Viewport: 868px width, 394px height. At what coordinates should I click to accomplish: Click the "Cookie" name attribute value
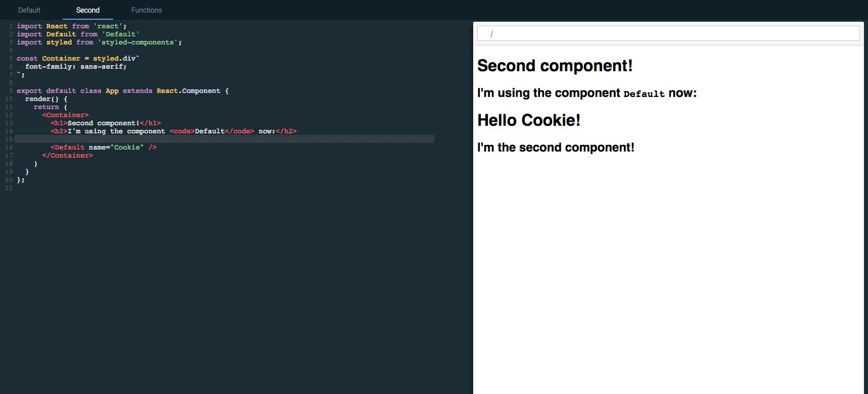[128, 147]
